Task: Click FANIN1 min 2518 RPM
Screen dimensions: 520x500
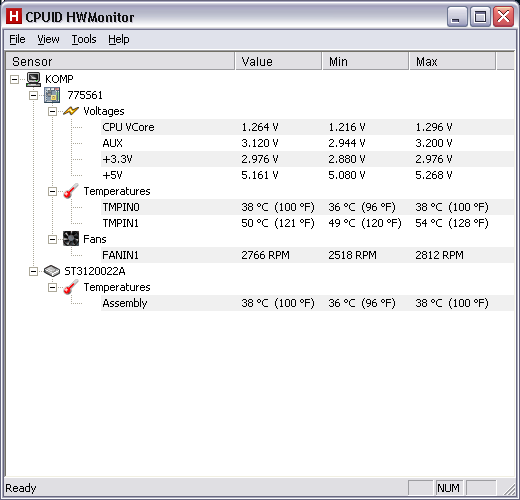Action: [x=352, y=255]
